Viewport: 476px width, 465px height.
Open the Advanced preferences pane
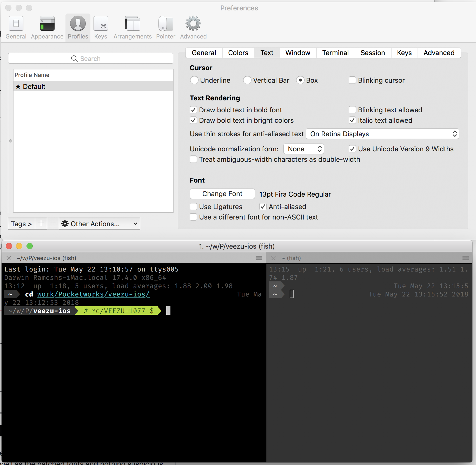point(193,27)
